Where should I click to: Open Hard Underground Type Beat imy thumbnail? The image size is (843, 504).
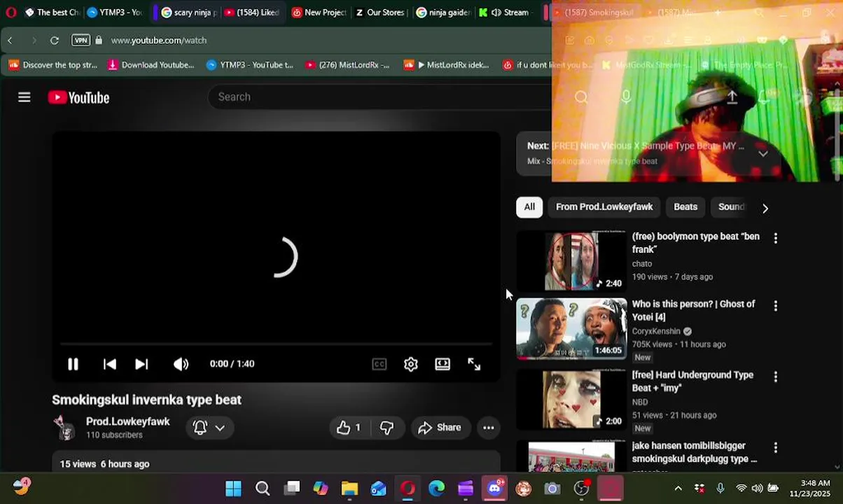point(571,399)
